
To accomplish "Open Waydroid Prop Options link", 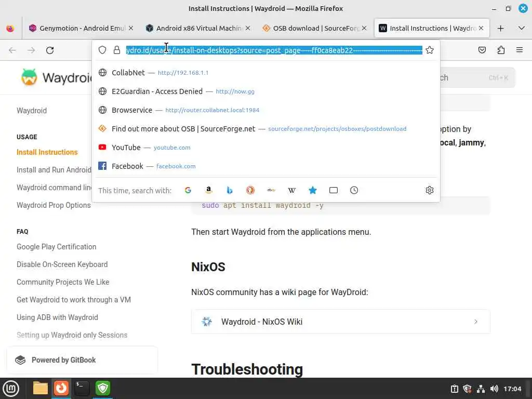I will pos(54,205).
